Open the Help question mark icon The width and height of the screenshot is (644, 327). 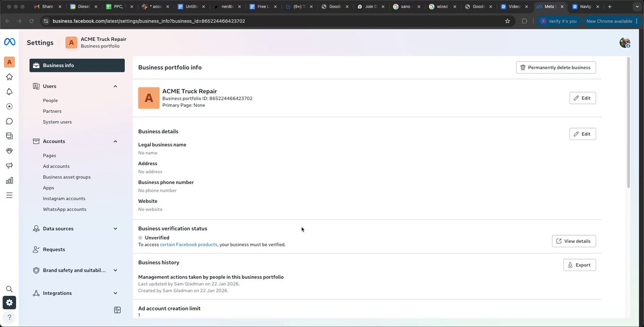pos(9,317)
